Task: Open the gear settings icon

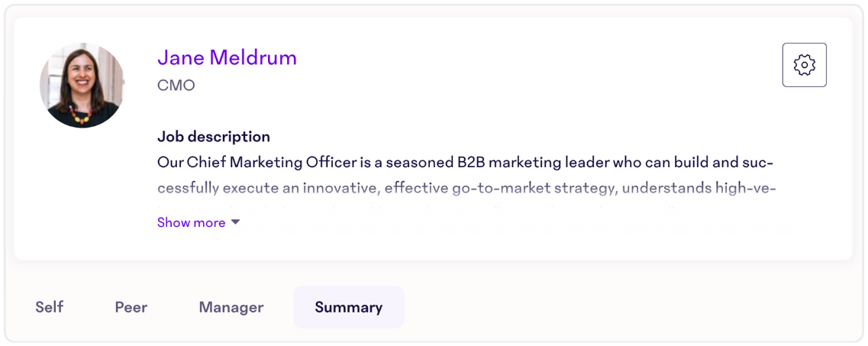Action: click(x=804, y=65)
